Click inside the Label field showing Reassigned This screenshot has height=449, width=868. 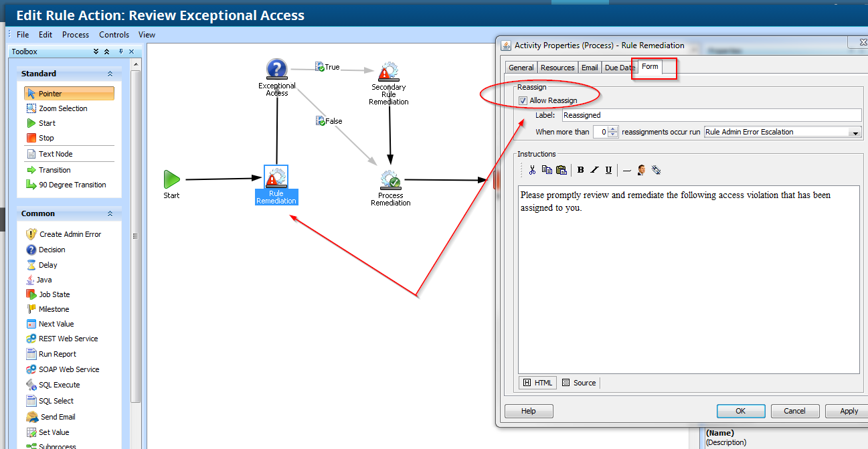pos(669,114)
